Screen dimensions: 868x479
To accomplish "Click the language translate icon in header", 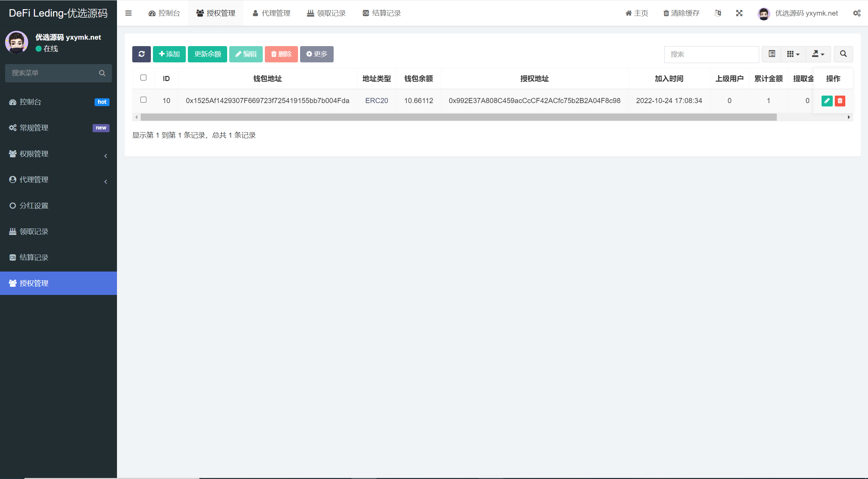I will click(x=718, y=13).
